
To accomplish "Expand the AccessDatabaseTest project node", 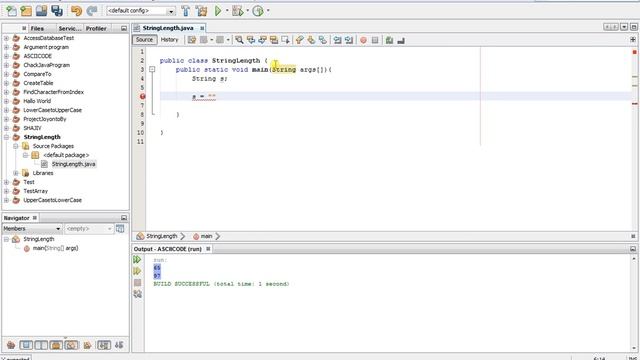I will (x=6, y=38).
